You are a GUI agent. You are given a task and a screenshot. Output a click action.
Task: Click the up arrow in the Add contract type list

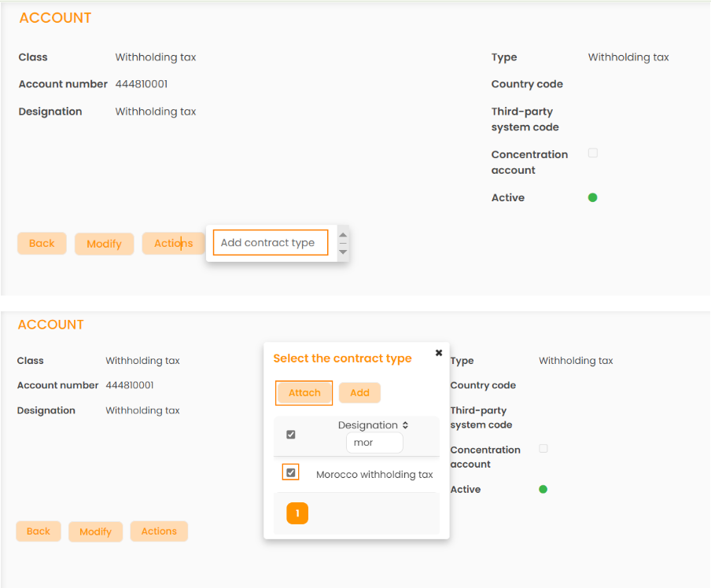pos(343,235)
